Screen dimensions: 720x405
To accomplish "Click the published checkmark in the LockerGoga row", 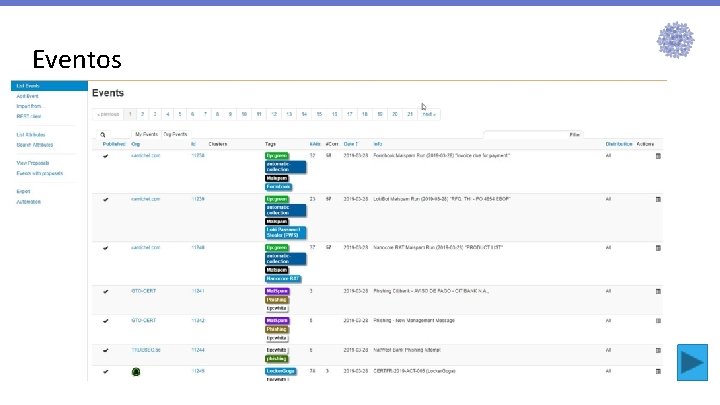I will click(106, 371).
